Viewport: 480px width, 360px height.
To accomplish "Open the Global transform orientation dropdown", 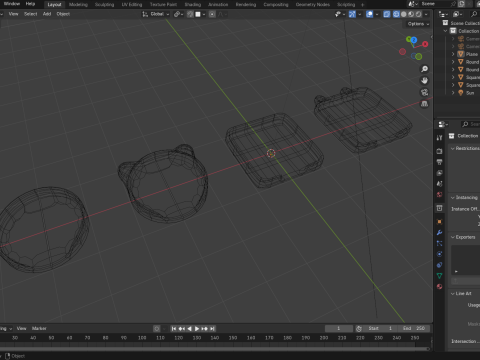I will 156,14.
